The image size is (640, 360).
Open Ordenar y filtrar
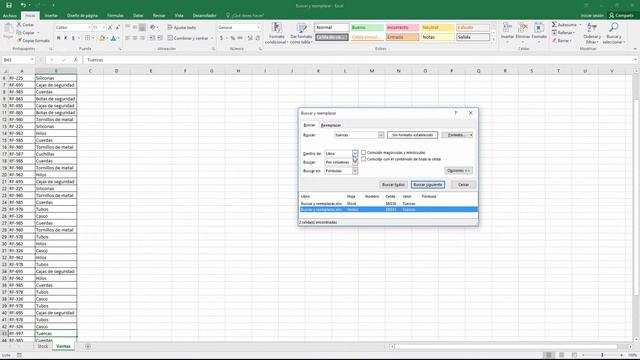point(592,33)
